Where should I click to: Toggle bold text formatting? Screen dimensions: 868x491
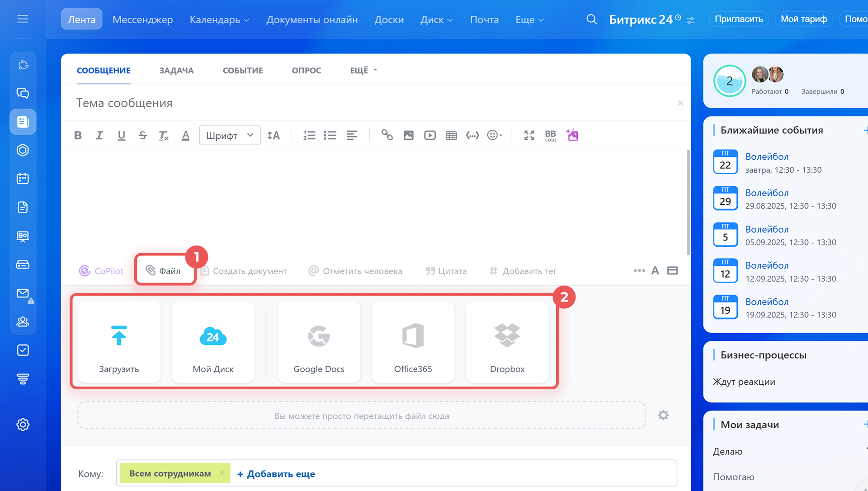coord(78,135)
